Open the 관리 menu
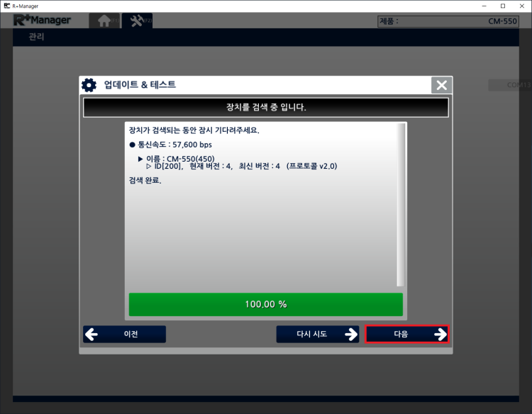 (36, 37)
